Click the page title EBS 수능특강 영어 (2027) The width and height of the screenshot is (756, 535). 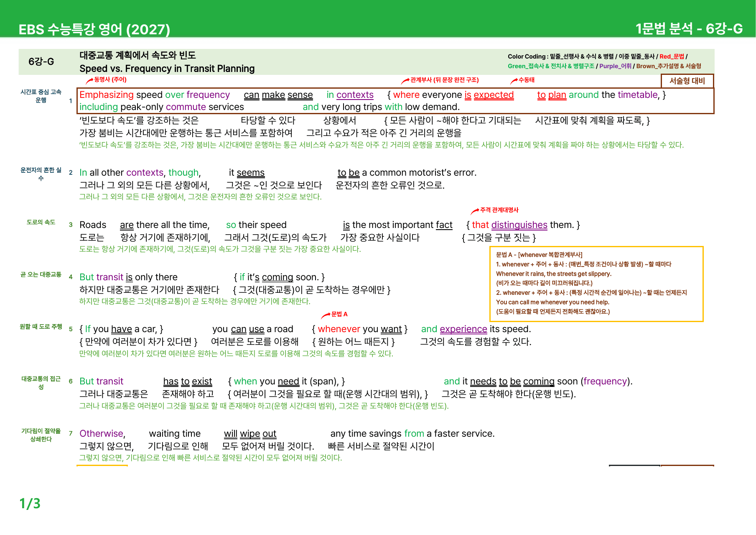click(x=94, y=29)
